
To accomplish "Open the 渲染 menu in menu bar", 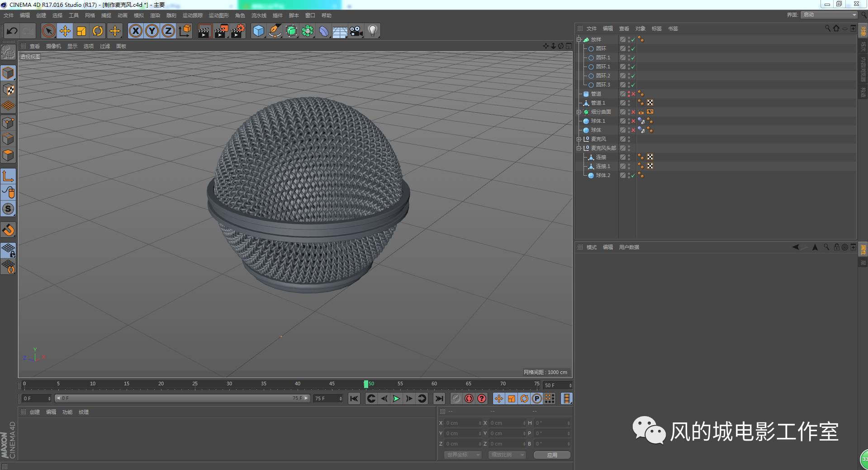I will click(x=155, y=15).
